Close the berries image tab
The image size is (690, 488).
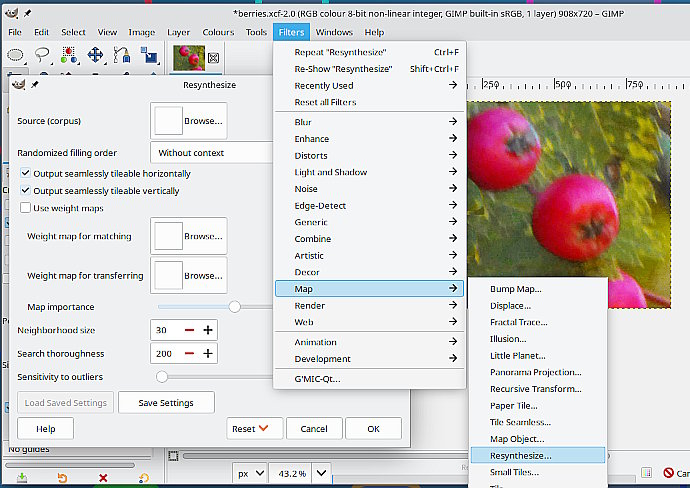(x=212, y=58)
